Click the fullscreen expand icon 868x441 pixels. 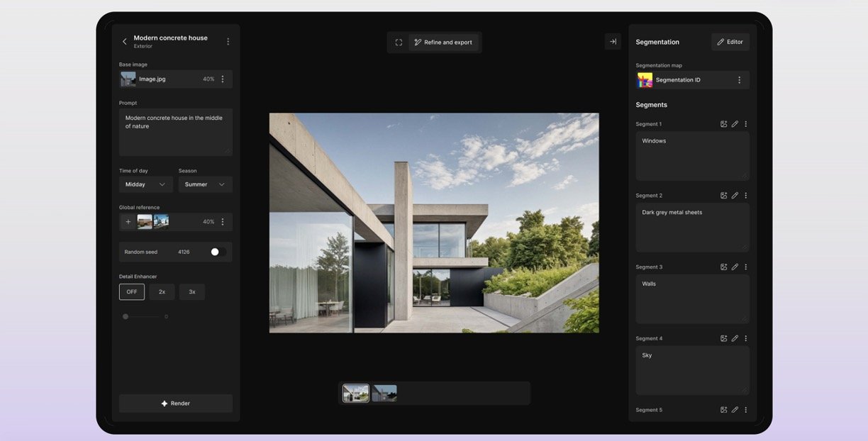399,43
